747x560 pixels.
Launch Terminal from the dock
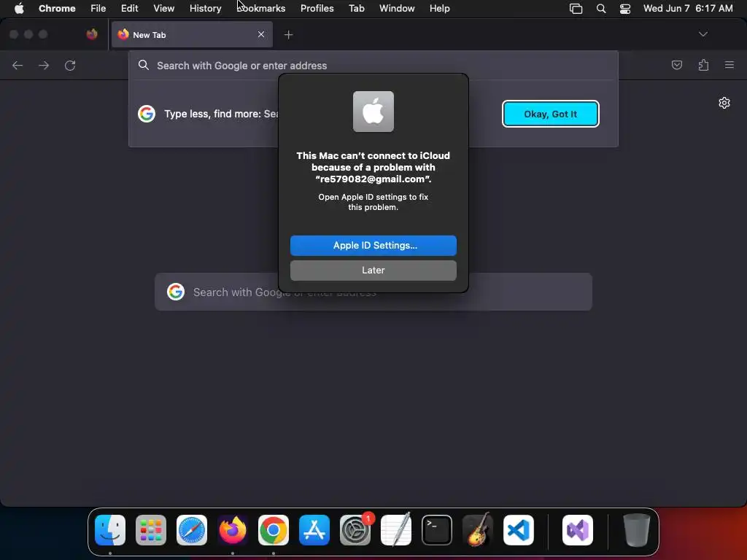click(x=437, y=530)
